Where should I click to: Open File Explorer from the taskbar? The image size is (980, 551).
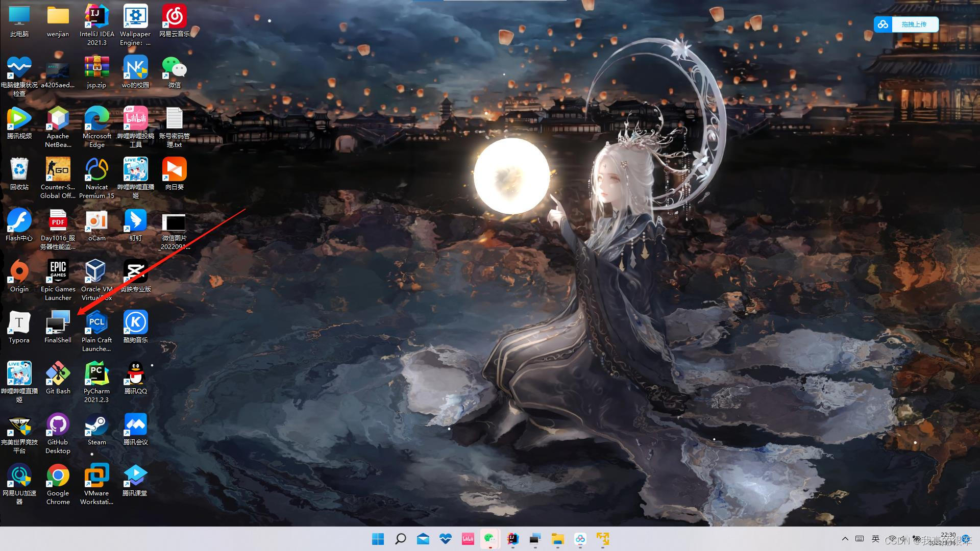557,539
